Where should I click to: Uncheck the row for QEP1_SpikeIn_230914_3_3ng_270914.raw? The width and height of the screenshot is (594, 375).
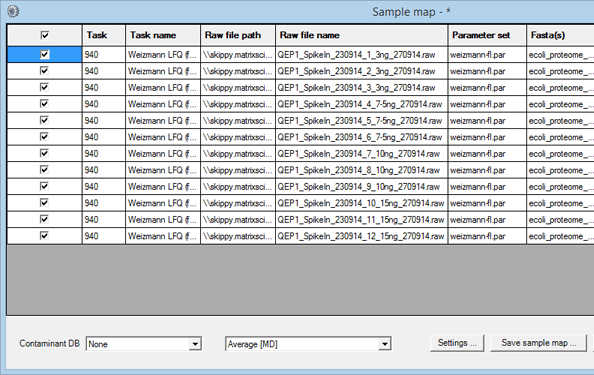[x=44, y=88]
